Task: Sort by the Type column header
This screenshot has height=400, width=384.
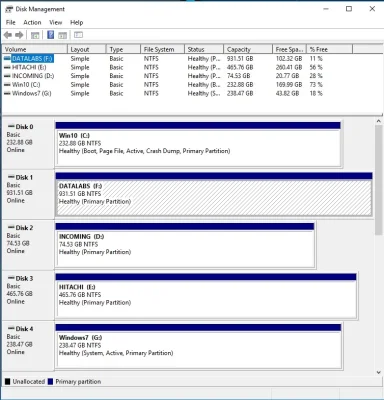Action: pos(123,49)
